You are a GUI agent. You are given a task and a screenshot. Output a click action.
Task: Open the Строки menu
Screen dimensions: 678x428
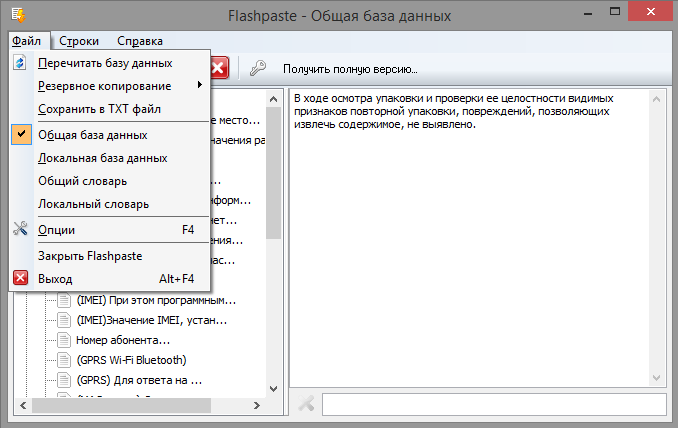click(x=79, y=41)
